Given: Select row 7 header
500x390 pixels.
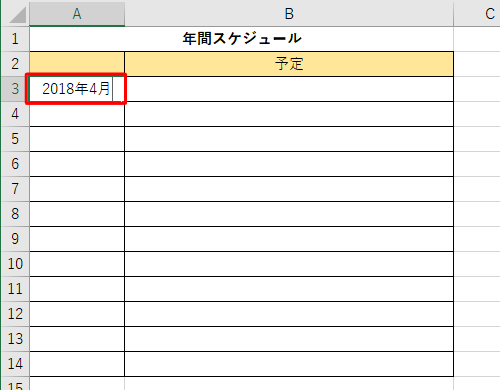Looking at the screenshot, I should (x=15, y=189).
